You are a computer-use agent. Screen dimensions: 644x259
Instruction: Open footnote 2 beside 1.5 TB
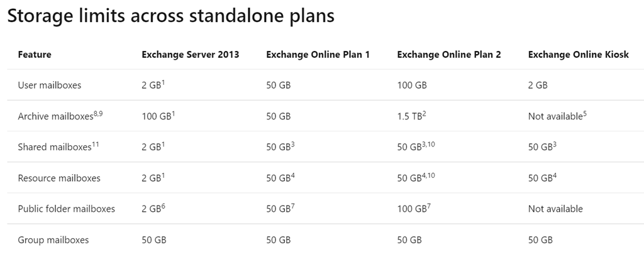425,113
